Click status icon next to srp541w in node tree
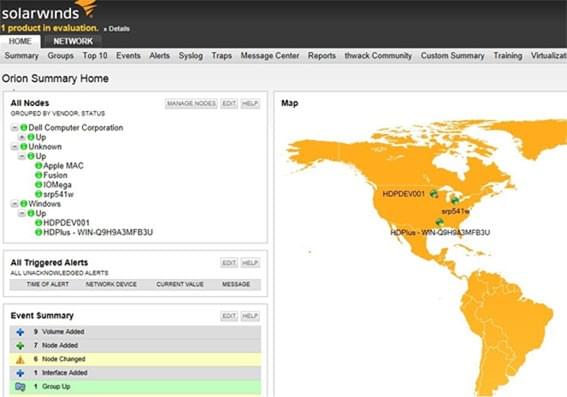Screen dimensions: 567x397 (38, 194)
